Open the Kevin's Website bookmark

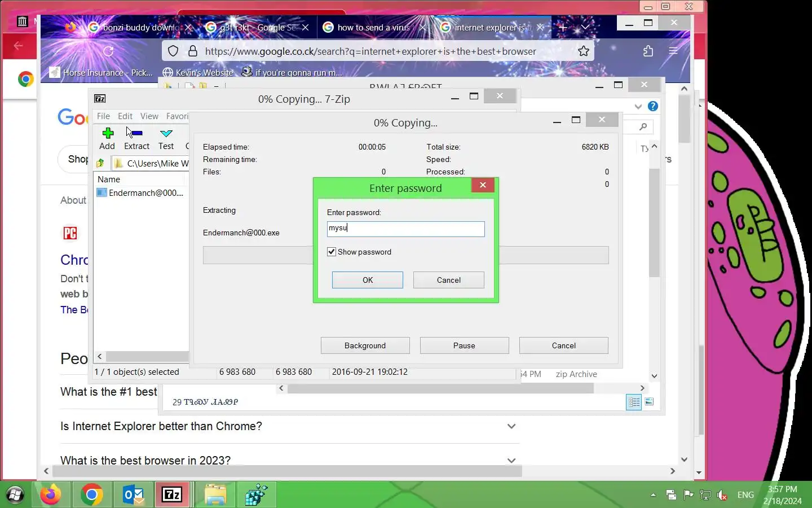click(x=198, y=72)
